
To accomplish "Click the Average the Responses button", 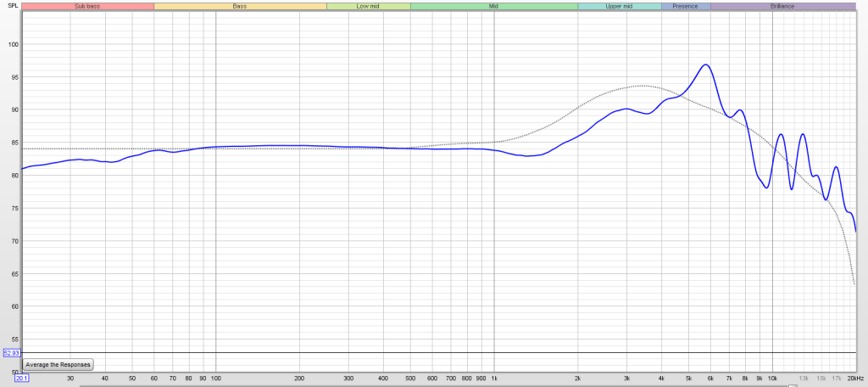I will (58, 364).
